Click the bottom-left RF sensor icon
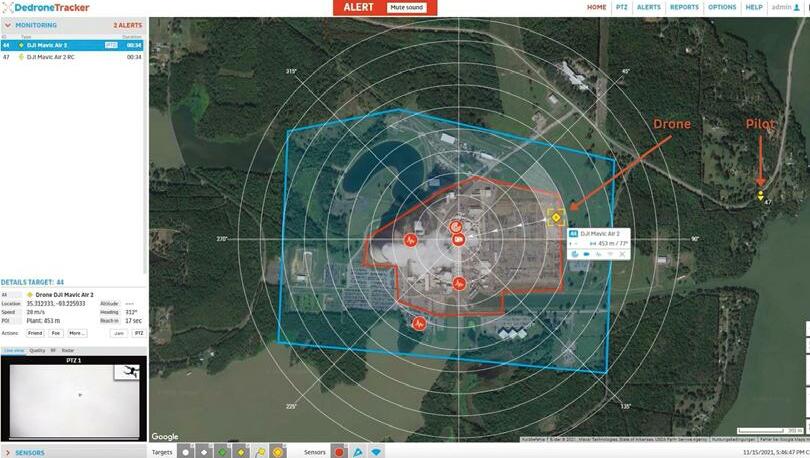810x458 pixels. pyautogui.click(x=419, y=324)
